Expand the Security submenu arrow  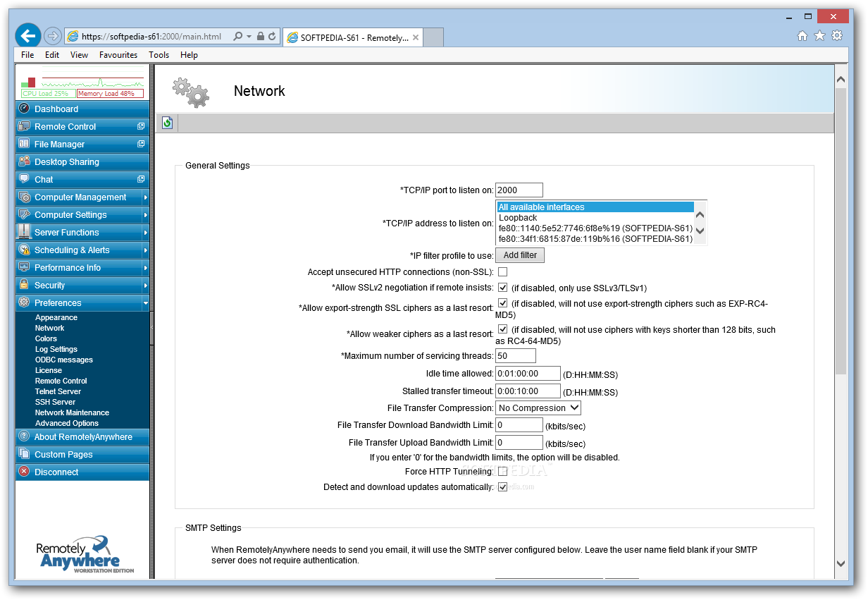click(x=146, y=286)
